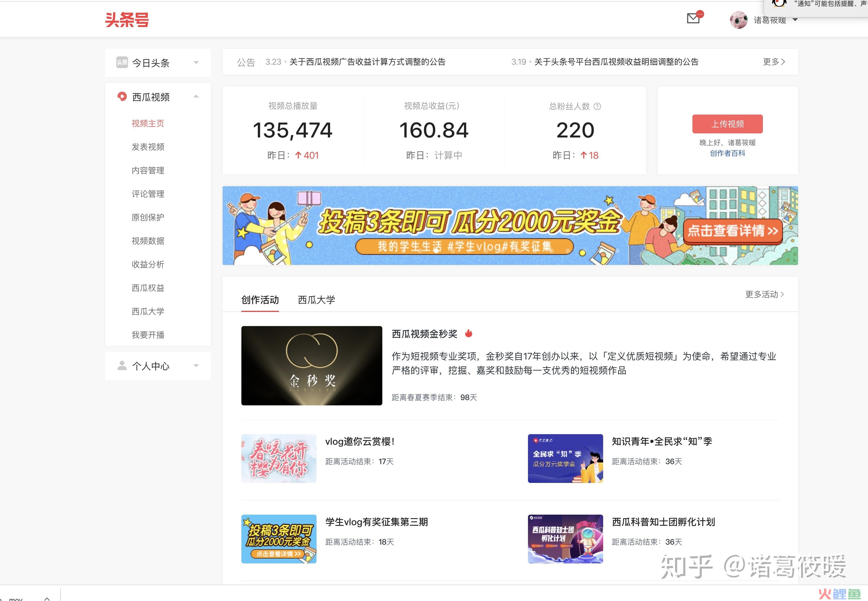Expand the 个人中心 section arrow
This screenshot has height=601, width=868.
tap(196, 366)
